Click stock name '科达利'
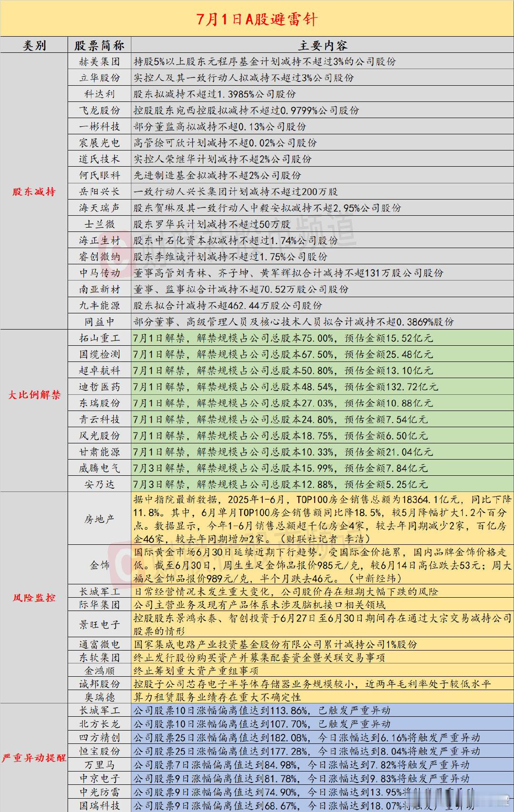This screenshot has width=514, height=812. (99, 94)
